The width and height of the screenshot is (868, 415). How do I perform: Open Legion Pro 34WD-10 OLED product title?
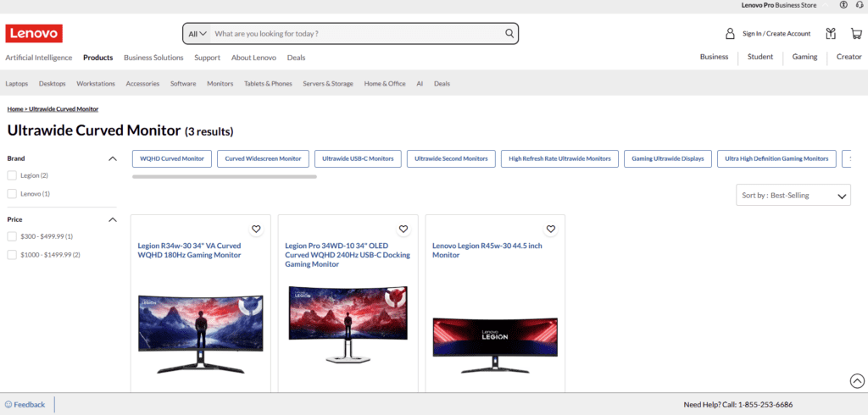point(347,255)
